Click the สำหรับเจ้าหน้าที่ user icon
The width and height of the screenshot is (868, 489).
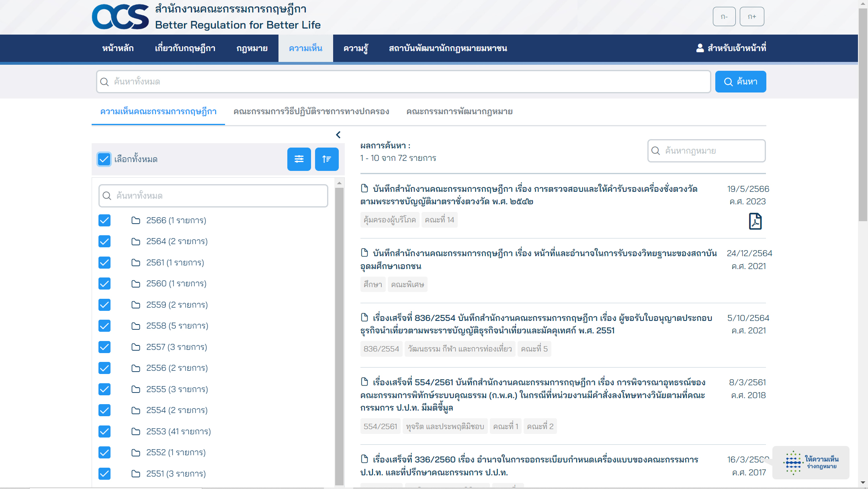[x=700, y=48]
